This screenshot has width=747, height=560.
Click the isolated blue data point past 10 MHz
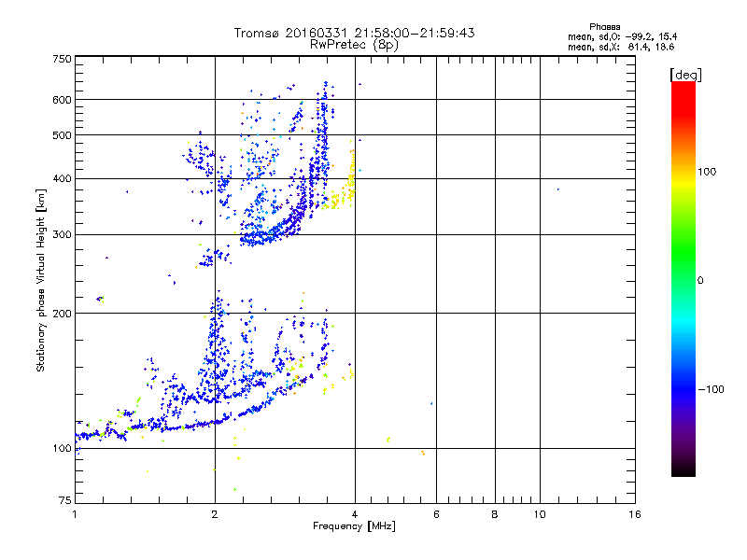tap(557, 189)
